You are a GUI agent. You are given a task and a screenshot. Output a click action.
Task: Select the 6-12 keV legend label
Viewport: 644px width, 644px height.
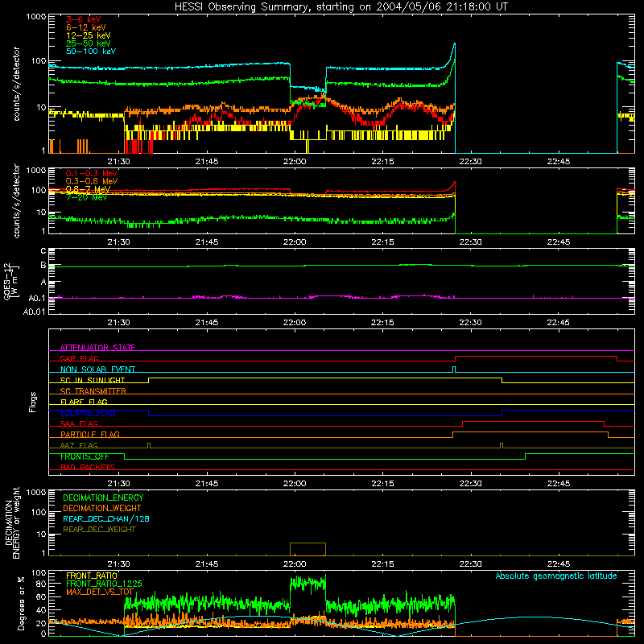pos(86,27)
